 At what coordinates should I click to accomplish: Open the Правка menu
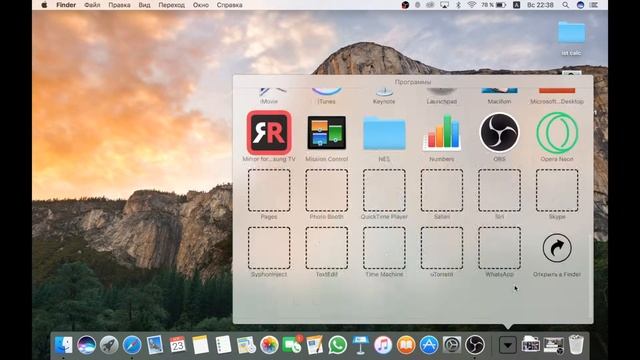(x=120, y=5)
